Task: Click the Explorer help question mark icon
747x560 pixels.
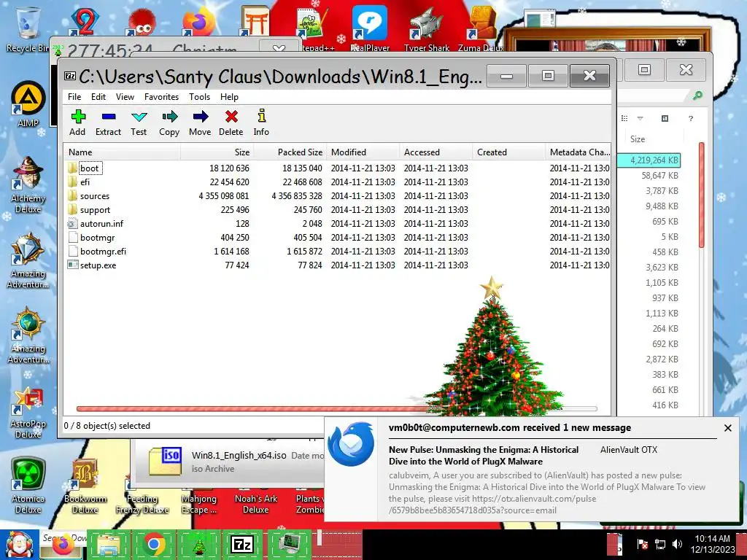Action: pyautogui.click(x=690, y=118)
